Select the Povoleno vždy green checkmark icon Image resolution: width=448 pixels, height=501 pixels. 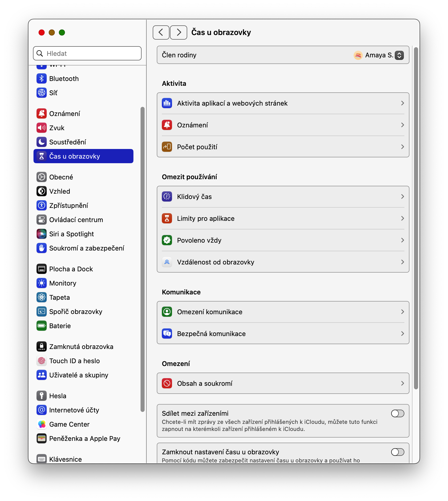click(x=167, y=240)
